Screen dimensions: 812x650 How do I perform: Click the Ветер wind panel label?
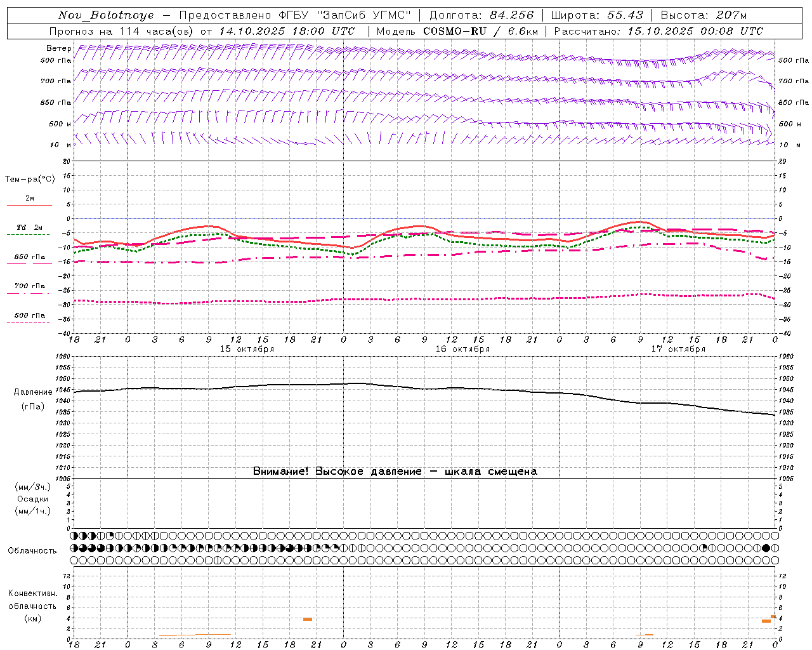point(58,48)
